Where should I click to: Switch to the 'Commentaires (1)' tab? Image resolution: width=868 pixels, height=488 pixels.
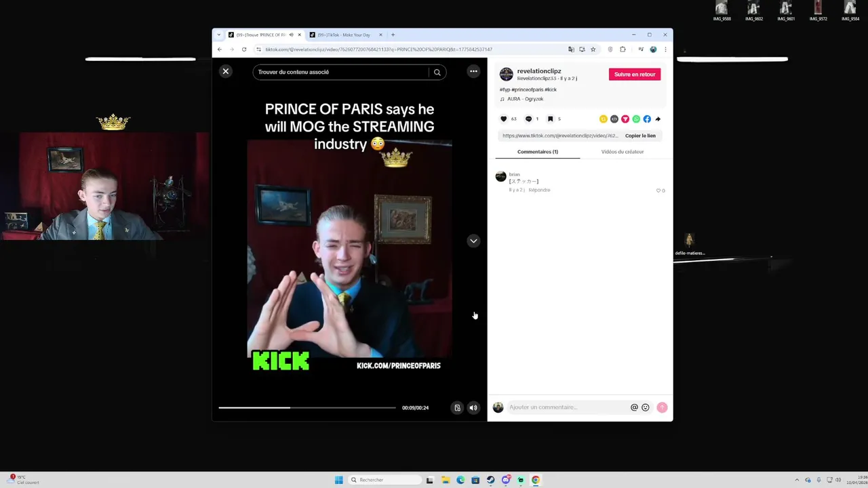point(538,152)
